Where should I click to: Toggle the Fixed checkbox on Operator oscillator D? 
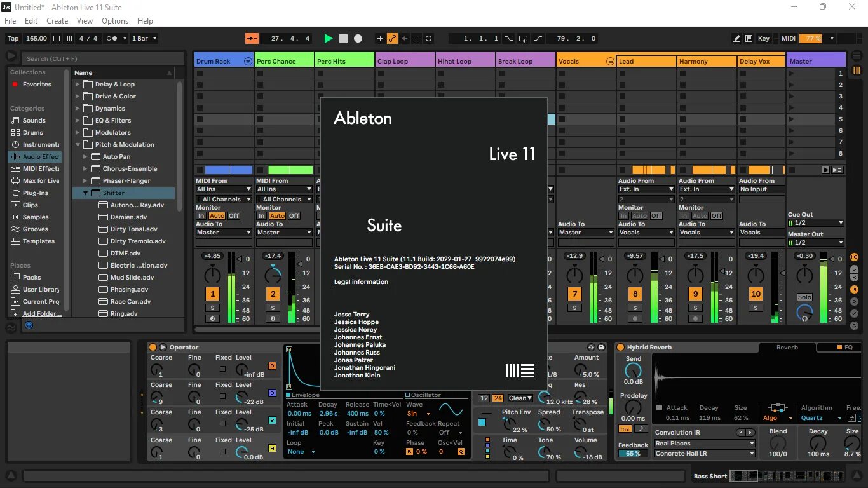pos(222,369)
